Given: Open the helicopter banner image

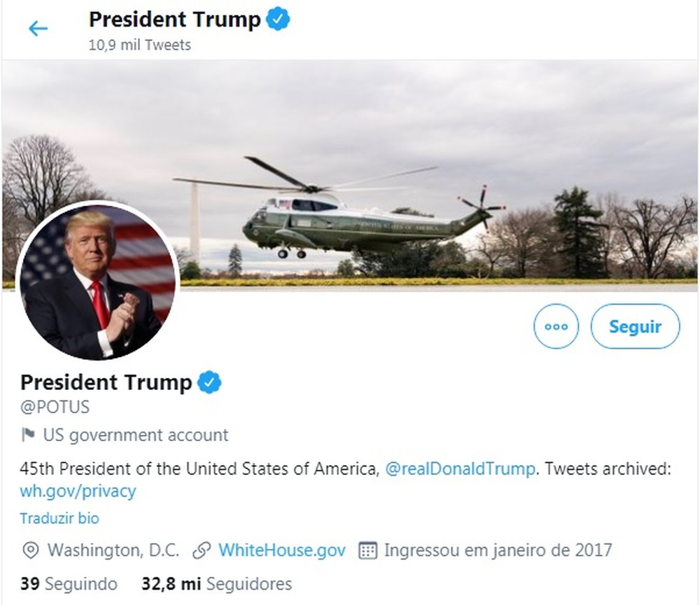Looking at the screenshot, I should coord(349,175).
